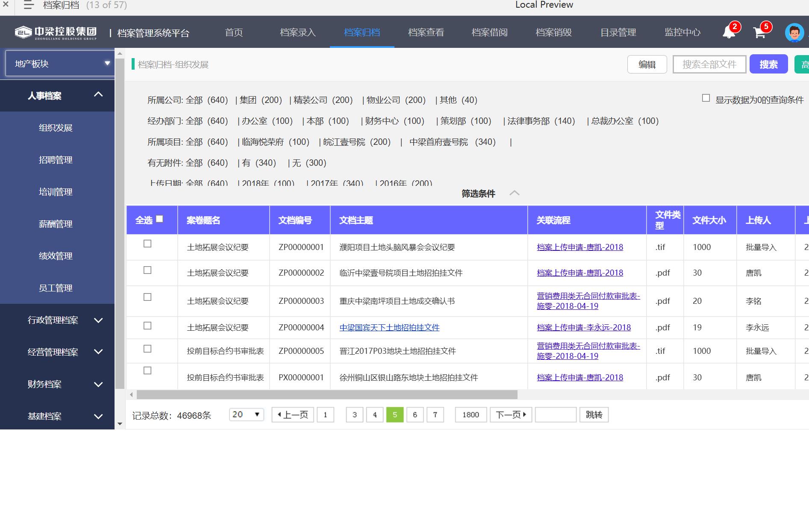Open 监控中心 tab
This screenshot has width=809, height=532.
click(683, 32)
